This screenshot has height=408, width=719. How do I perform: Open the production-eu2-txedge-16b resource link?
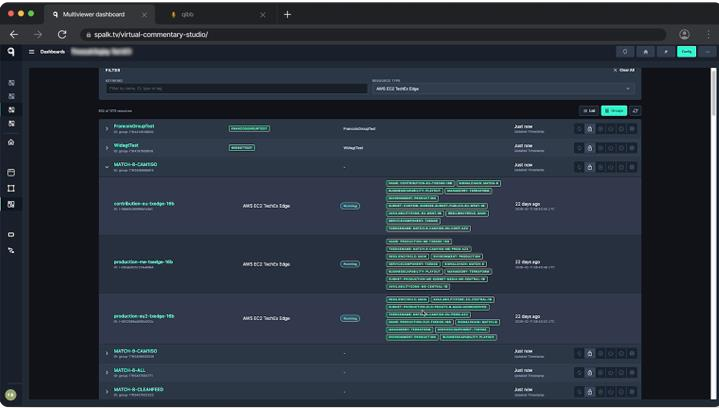(144, 316)
